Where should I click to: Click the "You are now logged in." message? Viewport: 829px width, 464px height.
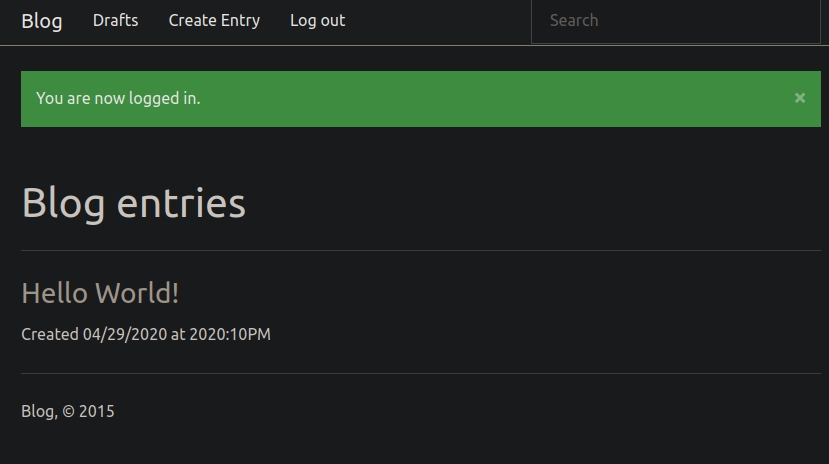pyautogui.click(x=118, y=98)
